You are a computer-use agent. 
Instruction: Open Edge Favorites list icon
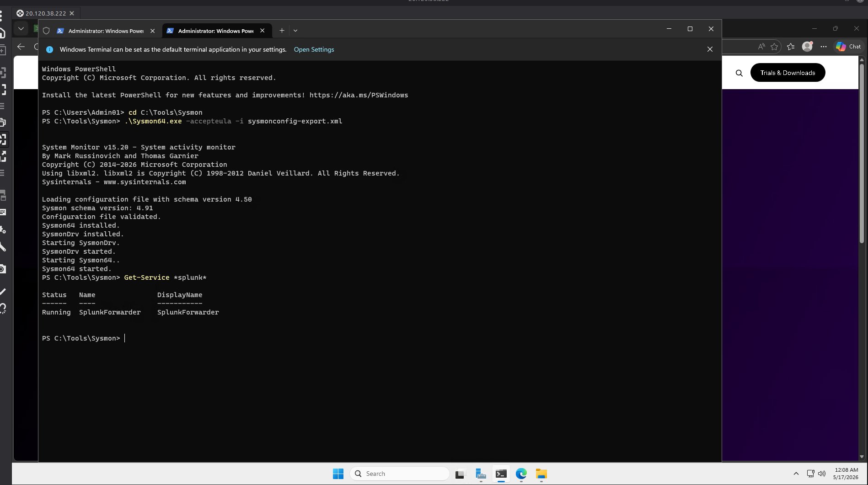click(x=791, y=46)
